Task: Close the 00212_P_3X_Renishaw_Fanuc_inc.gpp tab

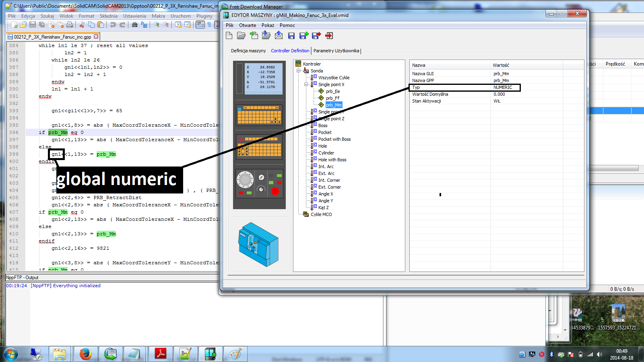Action: pyautogui.click(x=96, y=37)
